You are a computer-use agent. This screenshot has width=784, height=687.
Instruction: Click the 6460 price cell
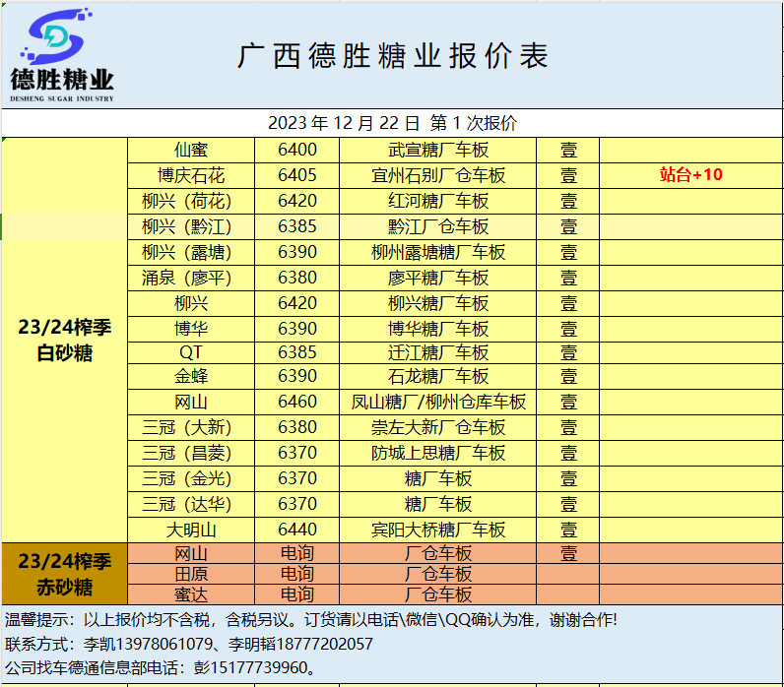(297, 402)
